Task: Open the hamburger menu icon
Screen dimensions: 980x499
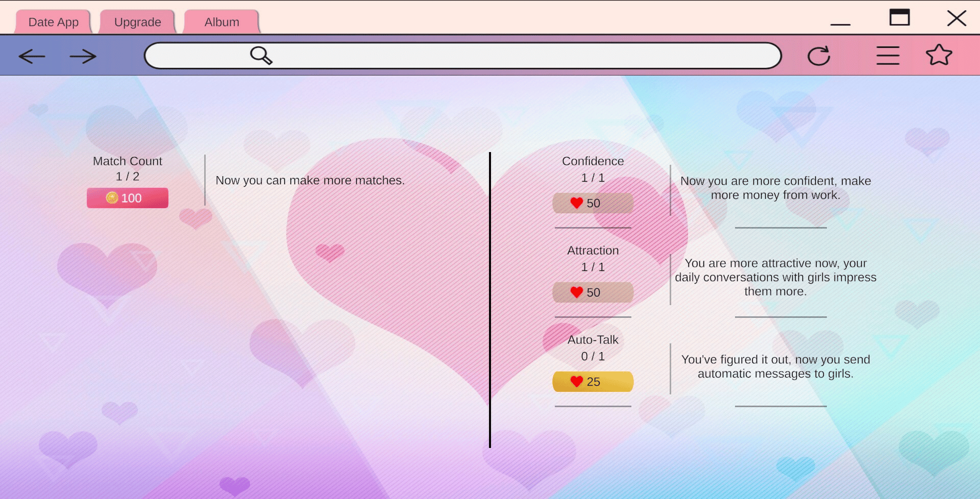Action: (x=888, y=56)
